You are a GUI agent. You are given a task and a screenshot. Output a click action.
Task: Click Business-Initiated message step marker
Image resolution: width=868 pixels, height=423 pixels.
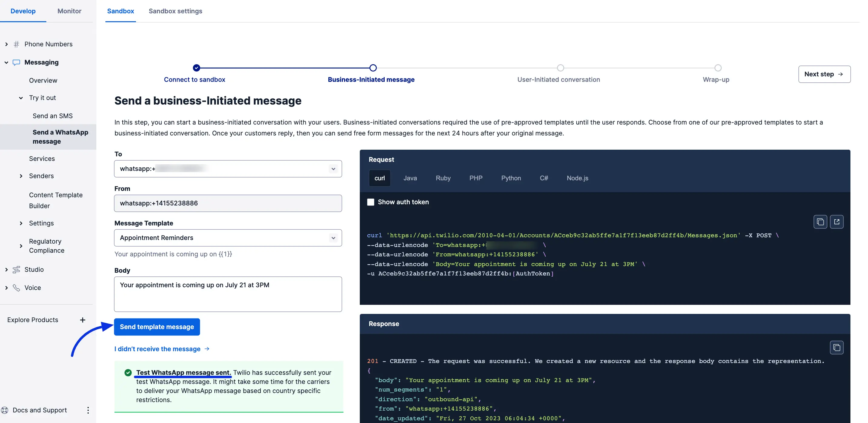click(373, 68)
